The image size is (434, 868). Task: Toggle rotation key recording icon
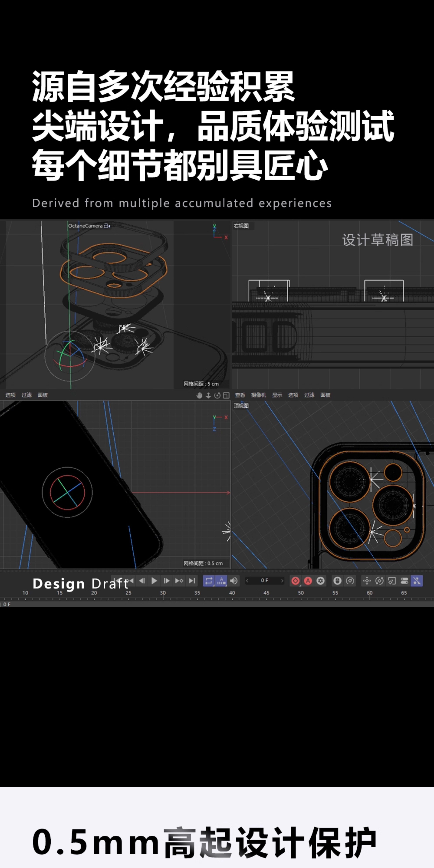[x=379, y=581]
